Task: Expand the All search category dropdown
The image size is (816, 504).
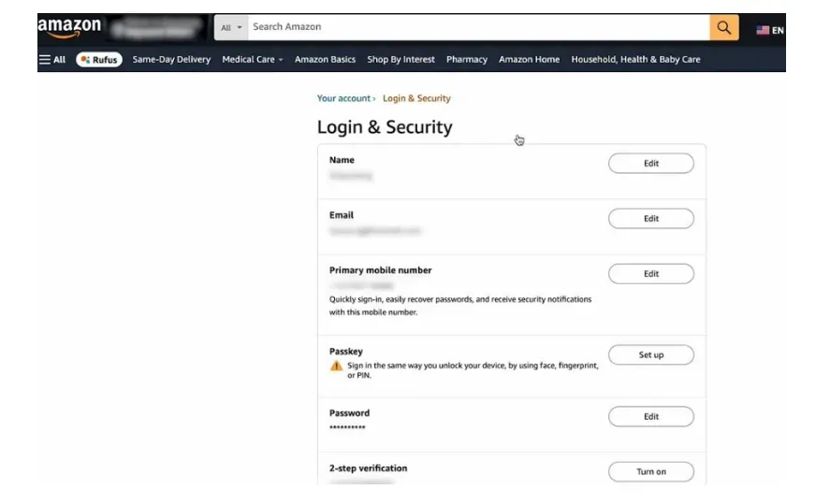Action: coord(231,27)
